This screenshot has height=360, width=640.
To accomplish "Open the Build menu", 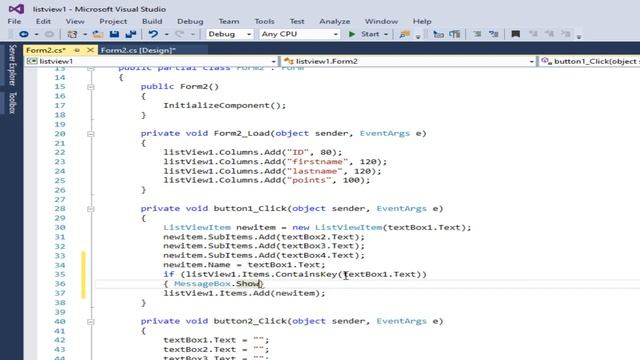I will pos(152,21).
